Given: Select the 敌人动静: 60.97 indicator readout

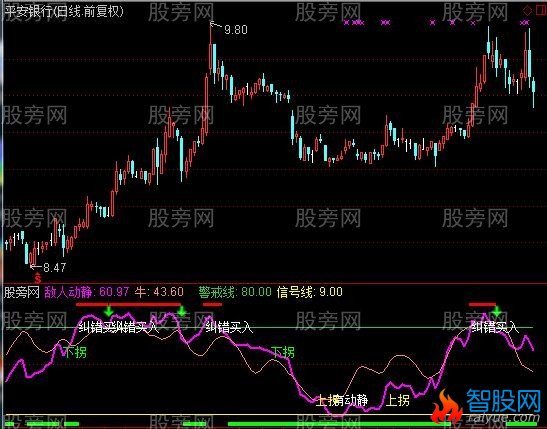Looking at the screenshot, I should point(87,292).
